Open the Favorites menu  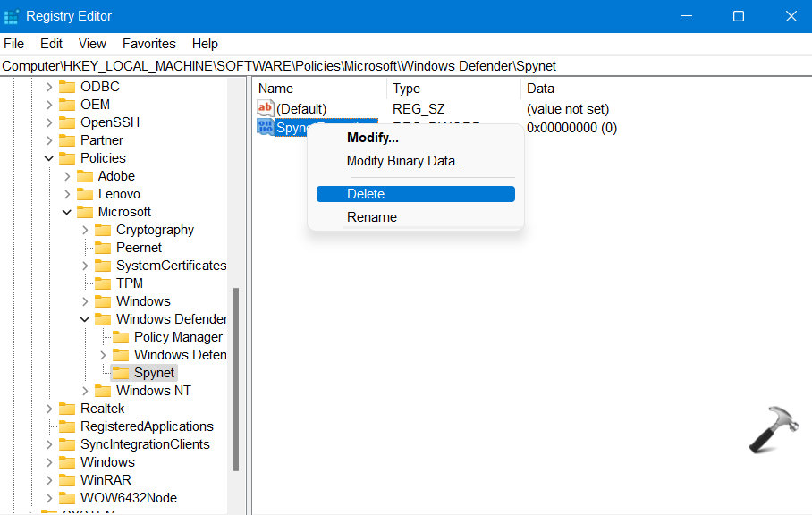pyautogui.click(x=149, y=43)
